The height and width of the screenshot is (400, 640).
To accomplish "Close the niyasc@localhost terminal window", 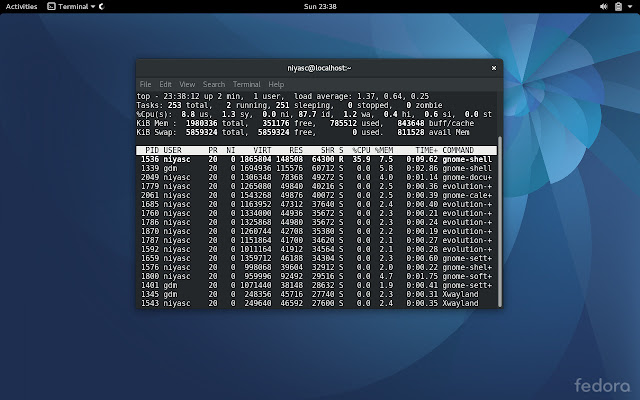I will (493, 68).
